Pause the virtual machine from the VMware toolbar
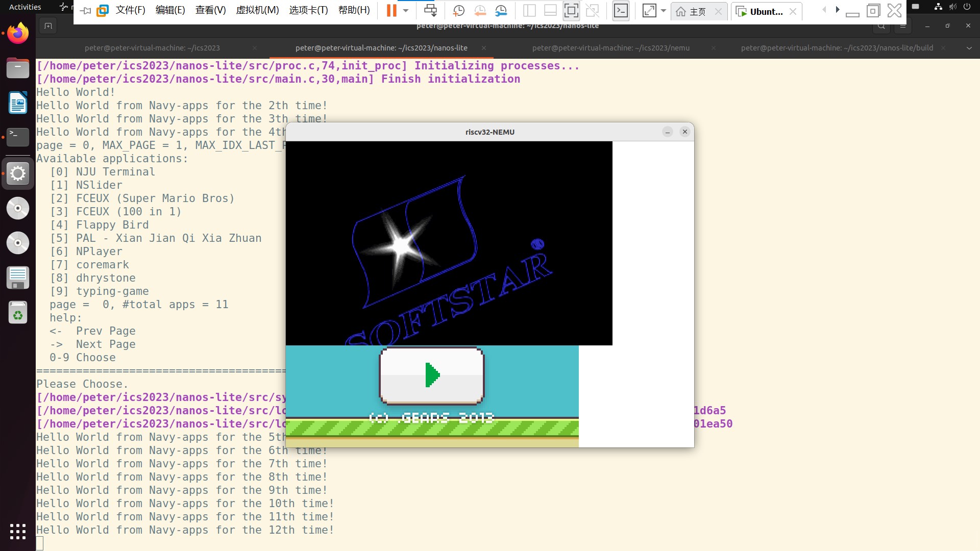 click(391, 11)
